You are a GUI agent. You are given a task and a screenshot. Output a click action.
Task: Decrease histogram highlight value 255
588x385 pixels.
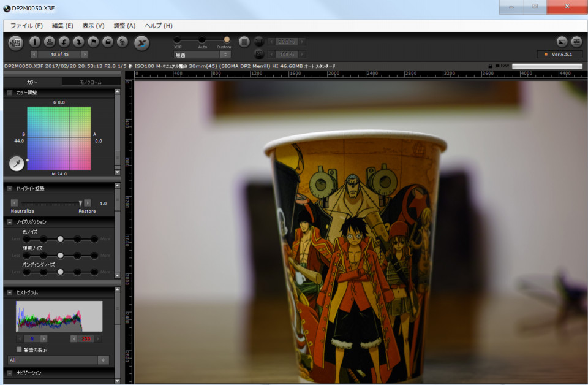[74, 339]
